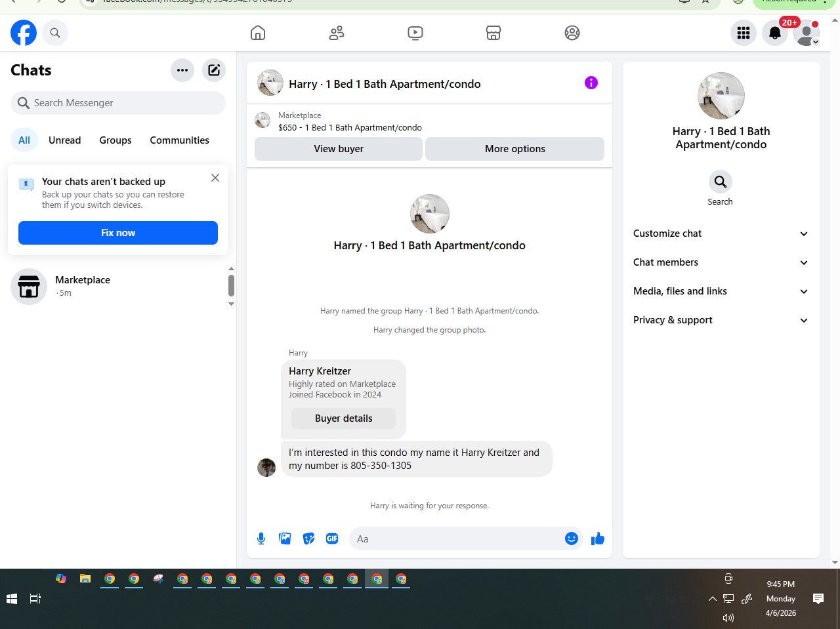This screenshot has width=840, height=629.
Task: Switch to the Groups chat tab
Action: click(x=115, y=140)
